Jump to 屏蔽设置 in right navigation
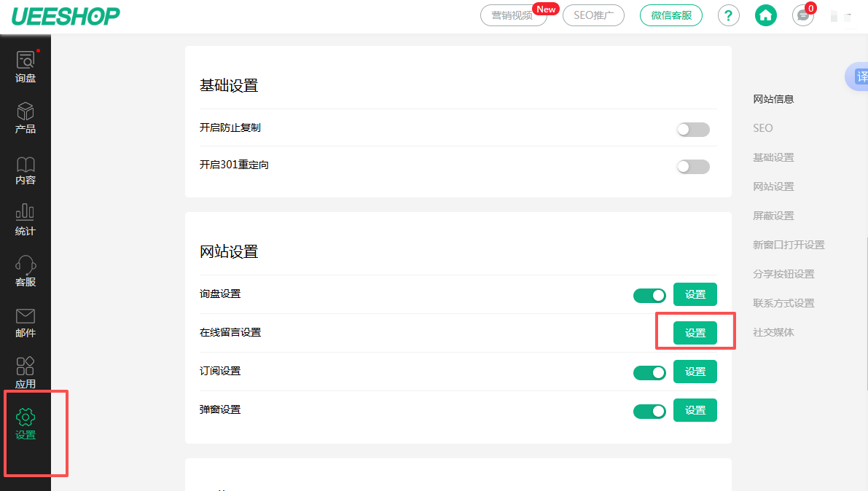This screenshot has height=491, width=868. click(x=773, y=216)
